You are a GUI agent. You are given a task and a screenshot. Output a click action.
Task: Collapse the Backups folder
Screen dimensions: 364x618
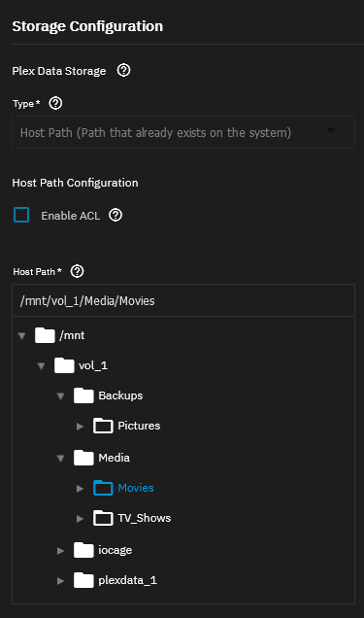[60, 396]
